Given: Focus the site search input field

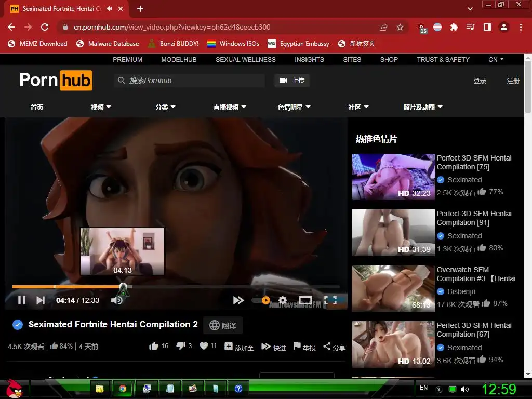Looking at the screenshot, I should pos(189,81).
